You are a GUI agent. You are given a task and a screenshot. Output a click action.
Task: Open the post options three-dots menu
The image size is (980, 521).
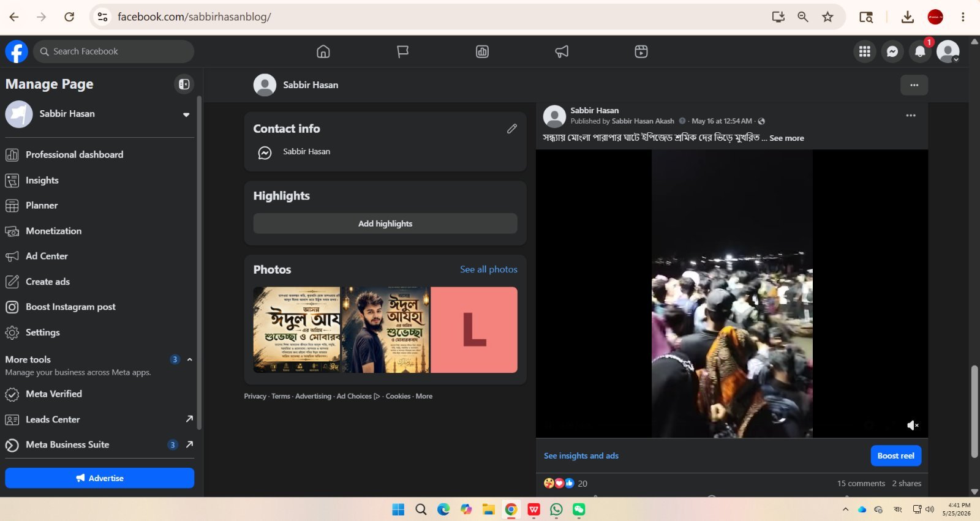pyautogui.click(x=911, y=116)
